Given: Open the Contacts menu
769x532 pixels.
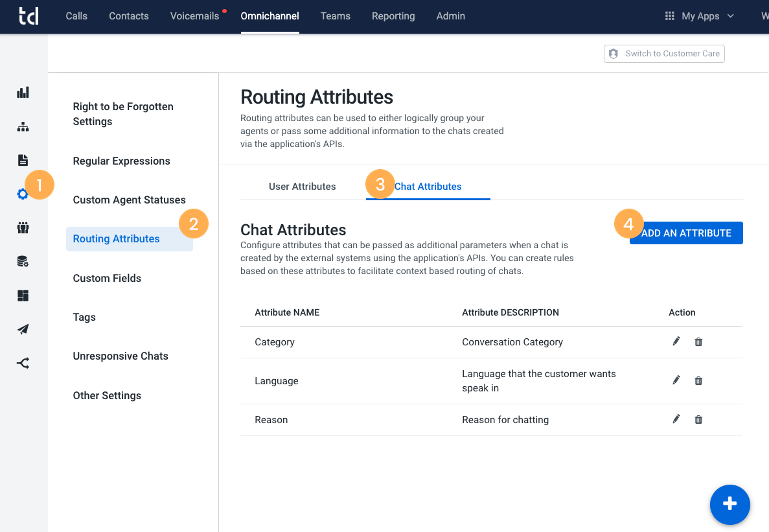Looking at the screenshot, I should (128, 16).
